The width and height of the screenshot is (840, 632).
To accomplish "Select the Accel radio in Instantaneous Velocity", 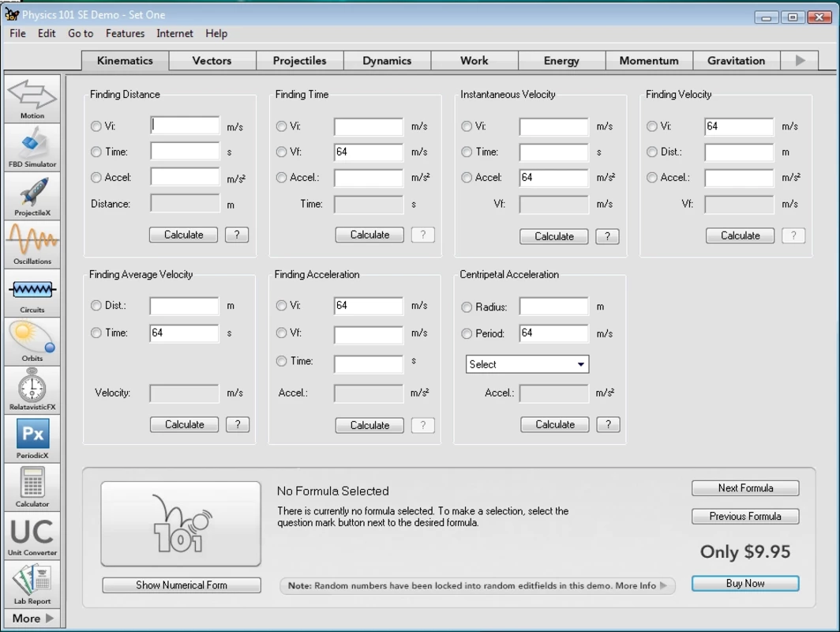I will click(467, 178).
